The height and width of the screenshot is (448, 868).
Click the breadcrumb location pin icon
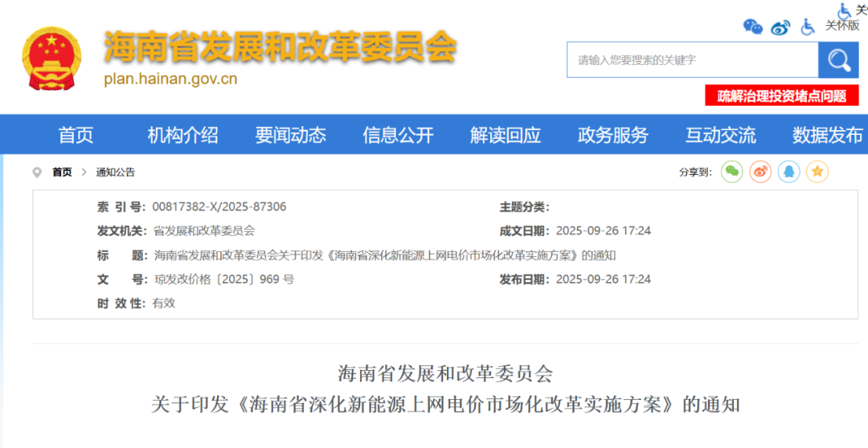click(x=37, y=172)
